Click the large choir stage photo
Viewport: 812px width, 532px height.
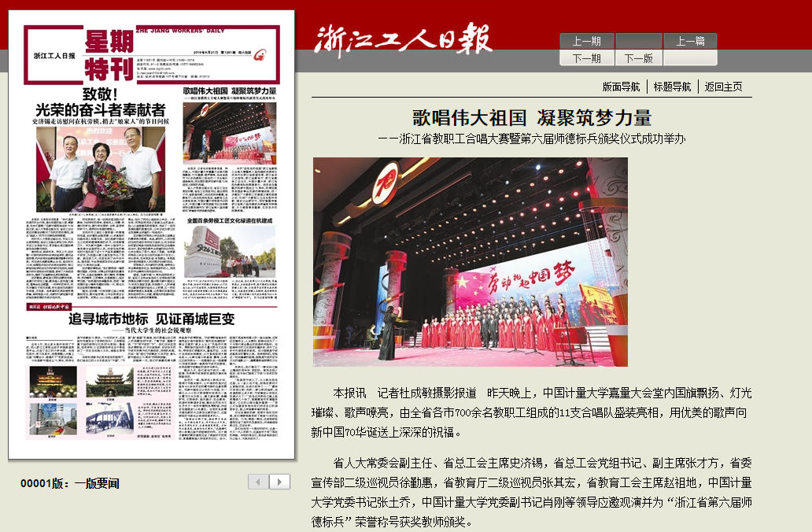point(470,262)
